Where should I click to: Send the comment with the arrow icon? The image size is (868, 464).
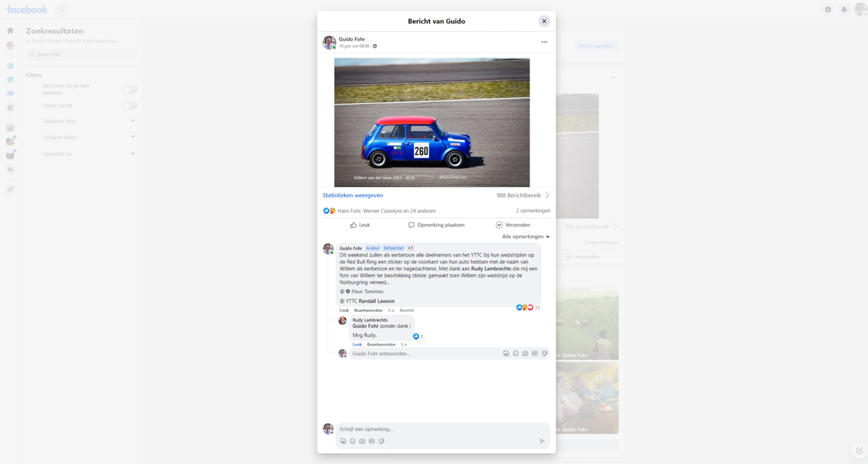pos(542,442)
